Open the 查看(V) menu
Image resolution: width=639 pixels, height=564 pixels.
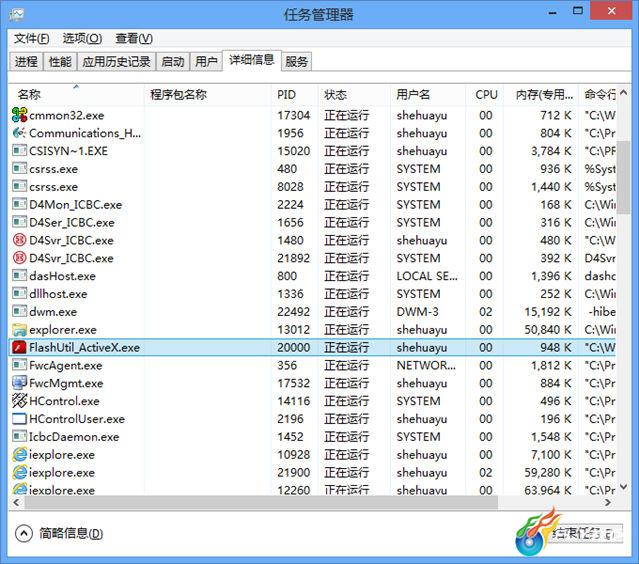point(134,39)
